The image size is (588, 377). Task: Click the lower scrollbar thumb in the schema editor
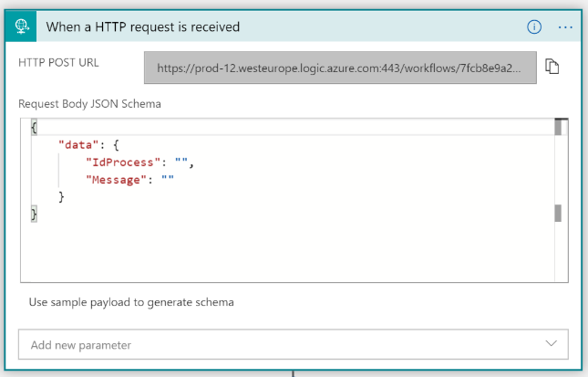[559, 213]
